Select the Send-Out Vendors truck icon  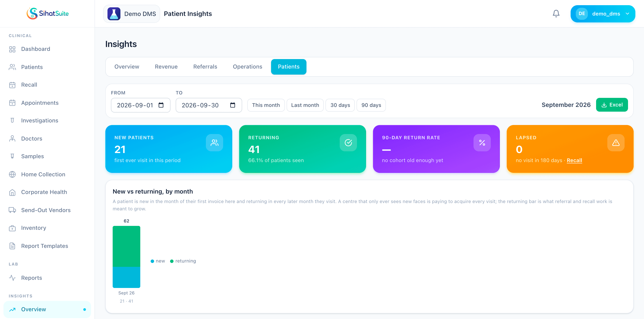coord(12,210)
